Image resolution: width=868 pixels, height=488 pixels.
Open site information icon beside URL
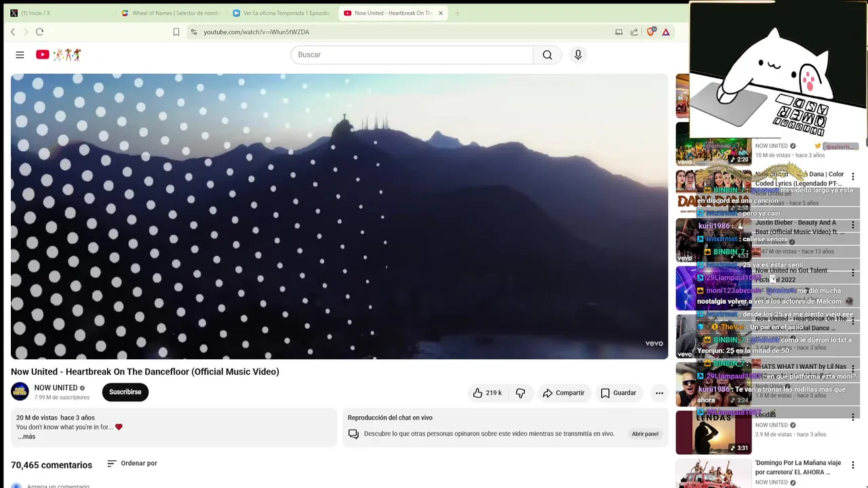[x=194, y=32]
